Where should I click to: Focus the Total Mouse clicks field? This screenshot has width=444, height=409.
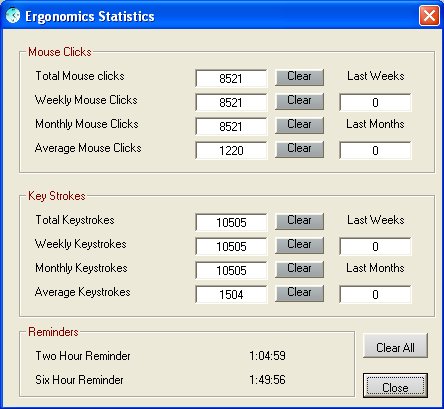(231, 78)
